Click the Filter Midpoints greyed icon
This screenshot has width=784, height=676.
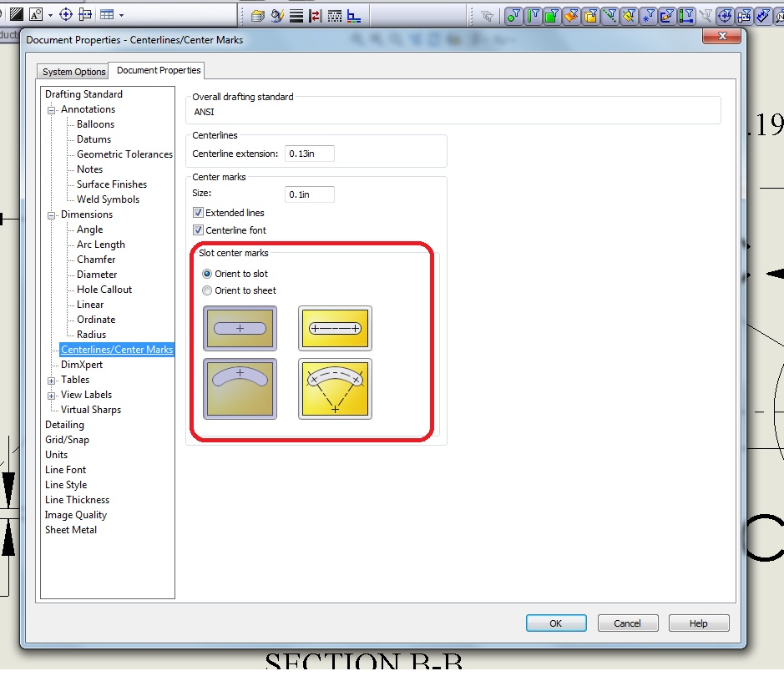coord(706,16)
